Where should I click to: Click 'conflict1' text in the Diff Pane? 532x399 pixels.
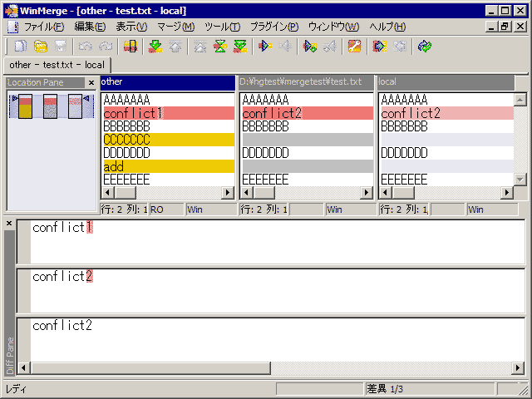pyautogui.click(x=62, y=227)
